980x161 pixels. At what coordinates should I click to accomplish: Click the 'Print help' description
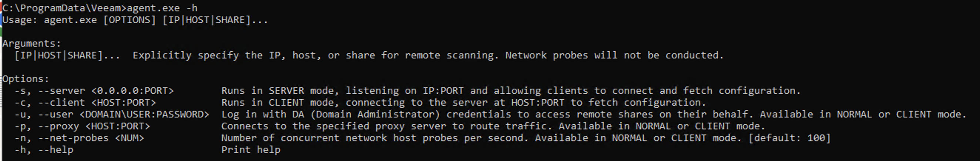[x=251, y=150]
